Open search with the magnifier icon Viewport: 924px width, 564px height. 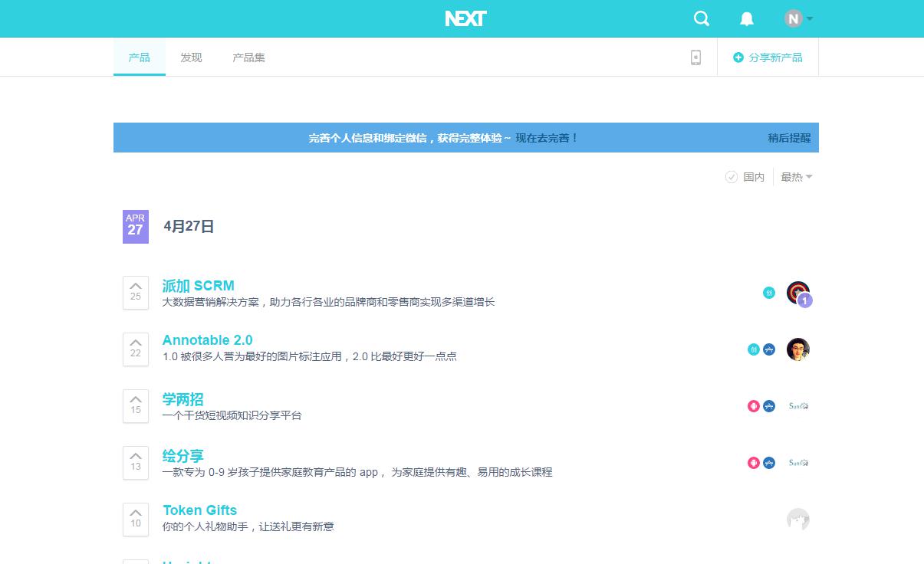(x=701, y=19)
